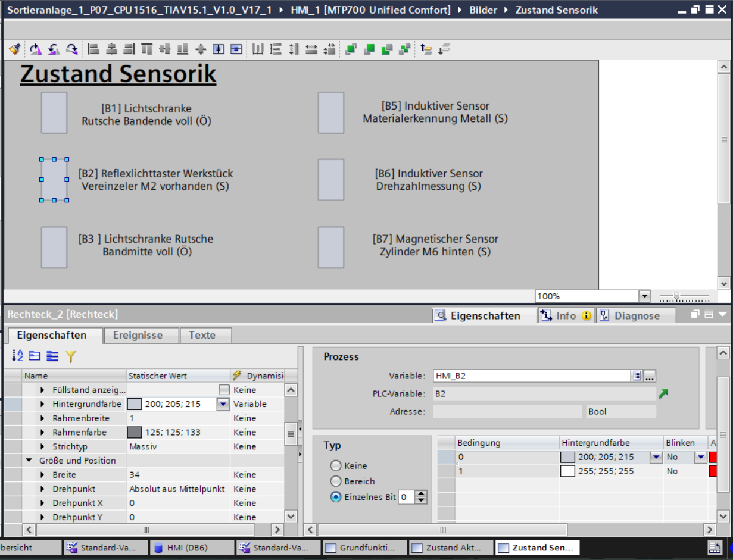The image size is (733, 560).
Task: Sort properties alphabetically with the A-Z icon
Action: point(17,356)
